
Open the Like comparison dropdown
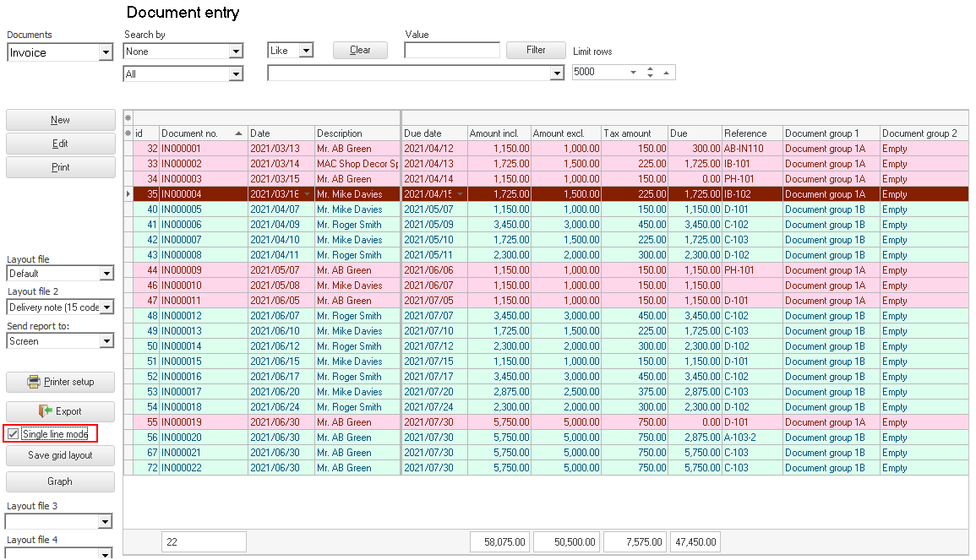pyautogui.click(x=306, y=51)
